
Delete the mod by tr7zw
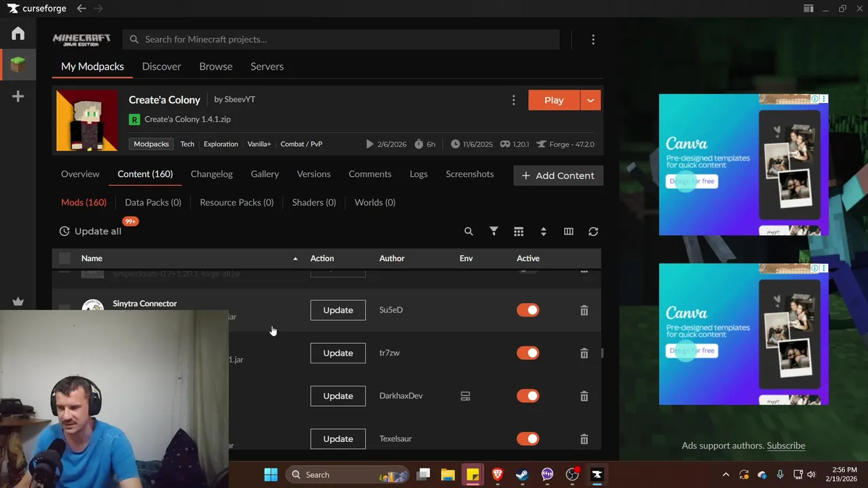coord(584,353)
